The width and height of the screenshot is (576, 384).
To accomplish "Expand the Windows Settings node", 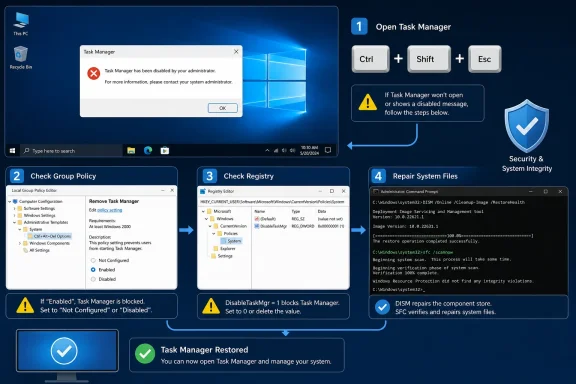I will [15, 215].
